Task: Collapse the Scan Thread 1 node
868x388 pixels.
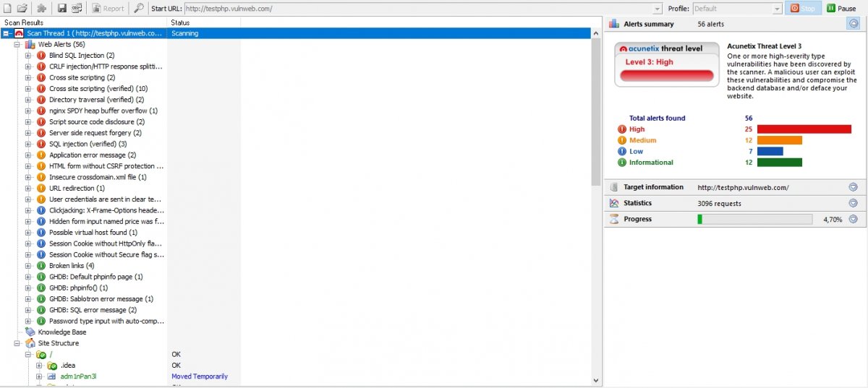Action: coord(7,33)
